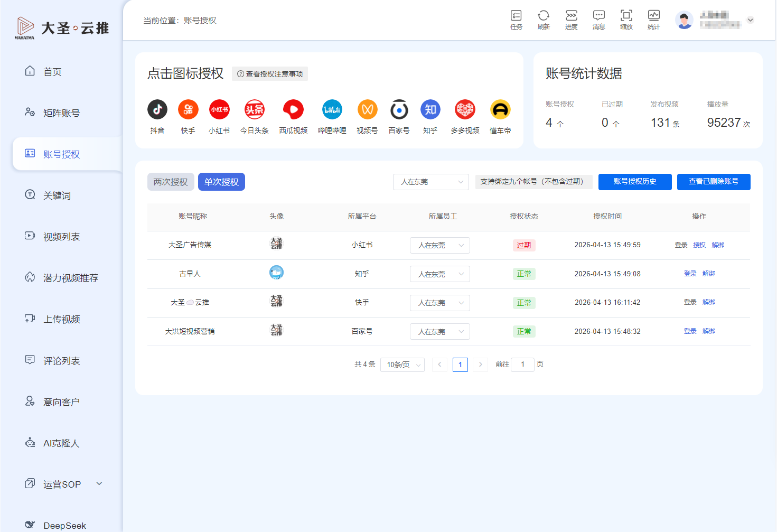Open employee dropdown in 大圣广告传媒 row

click(x=440, y=245)
